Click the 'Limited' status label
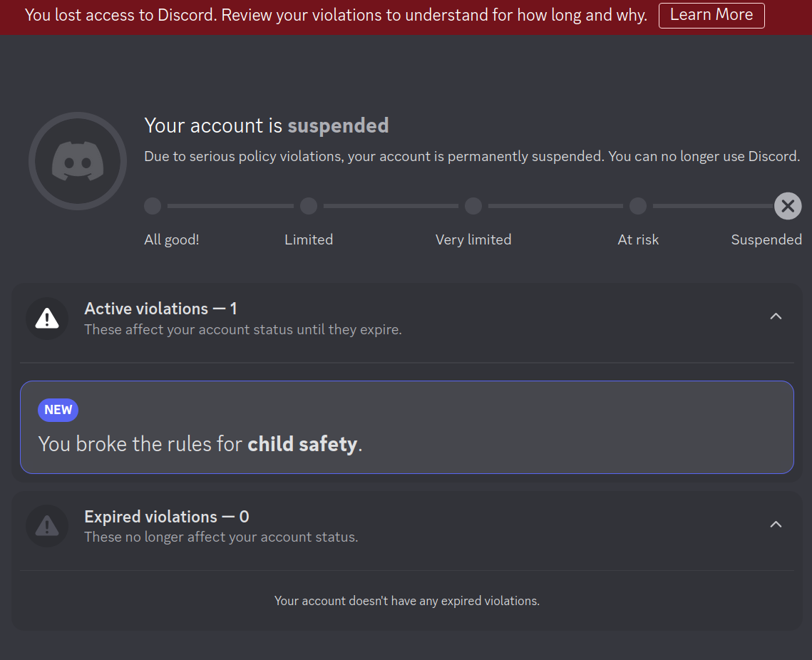This screenshot has width=812, height=660. (309, 239)
